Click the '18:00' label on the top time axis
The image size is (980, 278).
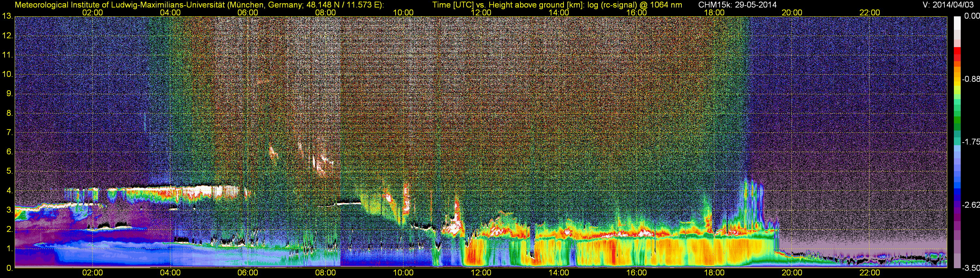(x=714, y=12)
